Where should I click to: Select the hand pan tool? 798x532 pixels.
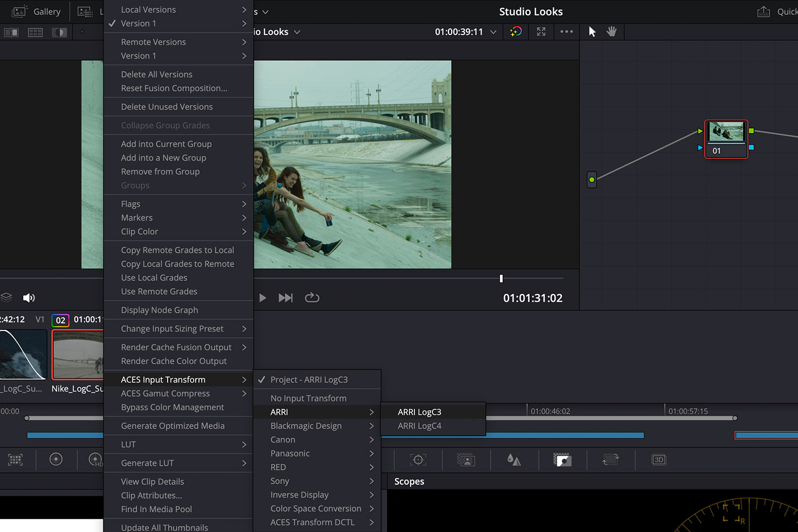612,32
